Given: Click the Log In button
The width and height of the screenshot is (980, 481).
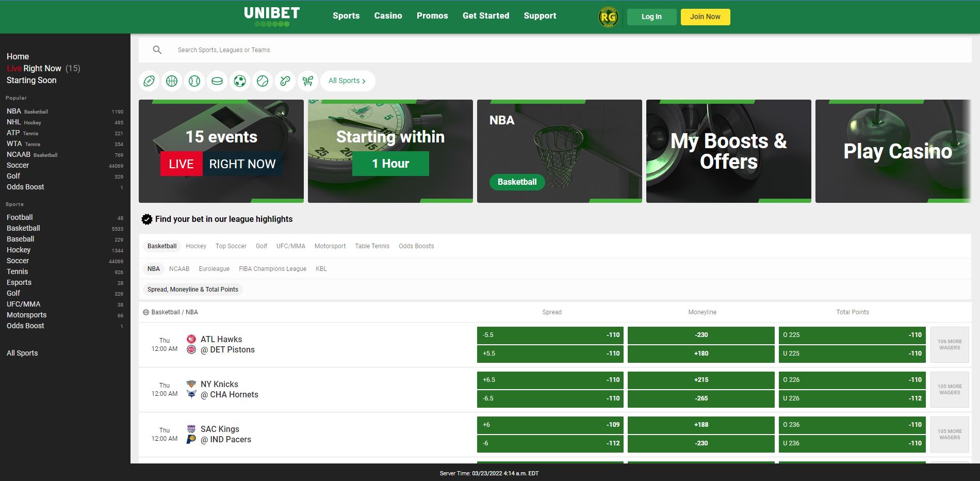Looking at the screenshot, I should point(651,17).
